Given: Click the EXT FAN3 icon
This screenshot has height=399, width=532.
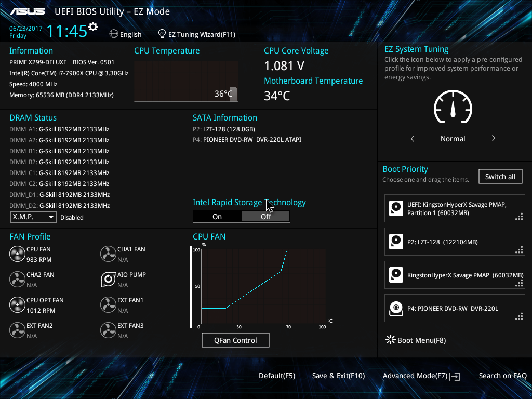Looking at the screenshot, I should point(108,330).
